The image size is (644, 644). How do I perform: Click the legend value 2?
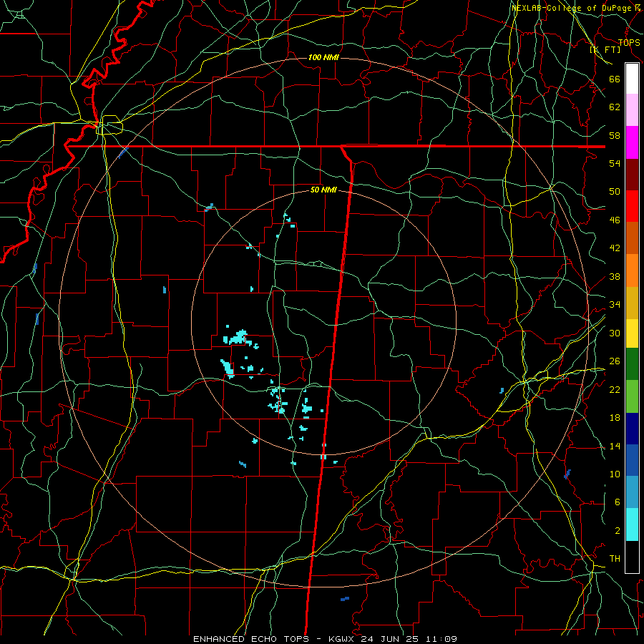(x=618, y=531)
